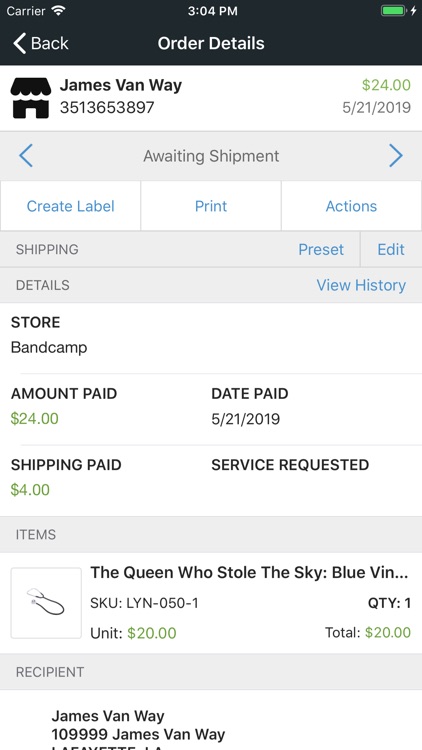Apply a shipping Preset

point(321,249)
